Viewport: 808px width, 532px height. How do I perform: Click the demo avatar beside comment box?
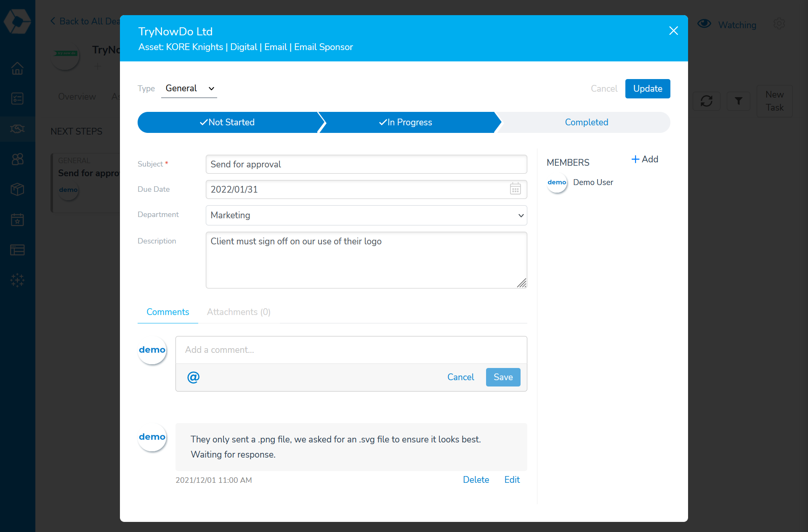pos(152,350)
